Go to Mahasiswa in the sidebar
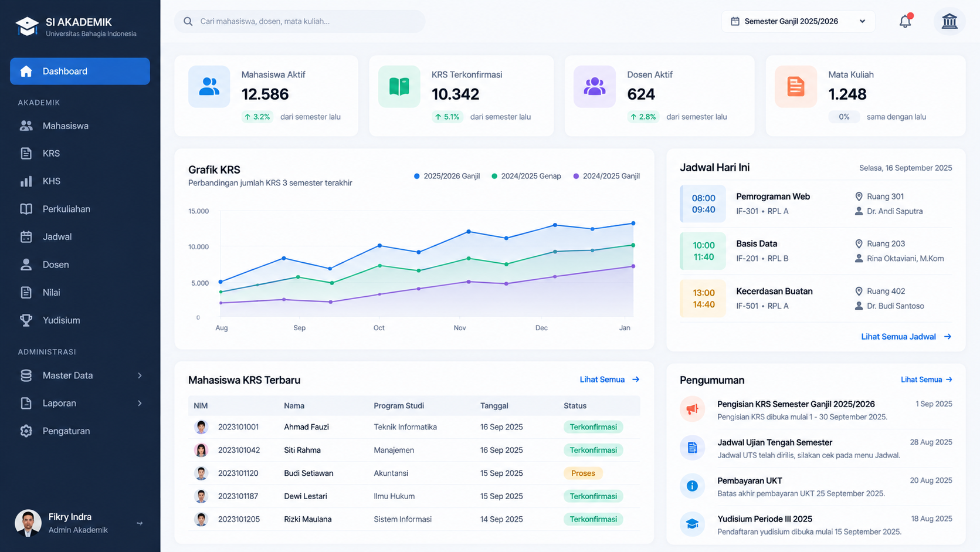Viewport: 980px width, 552px height. (80, 126)
